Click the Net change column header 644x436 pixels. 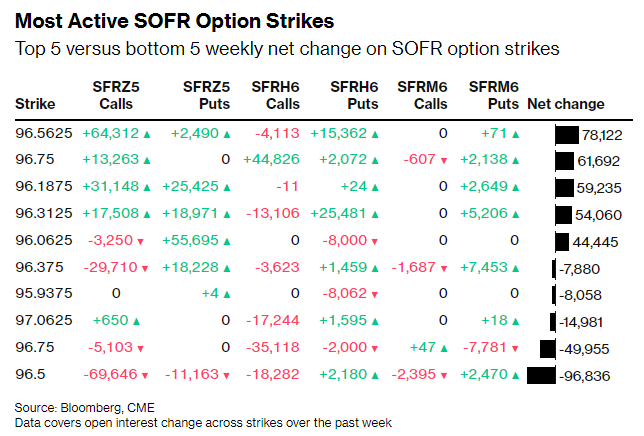point(564,104)
